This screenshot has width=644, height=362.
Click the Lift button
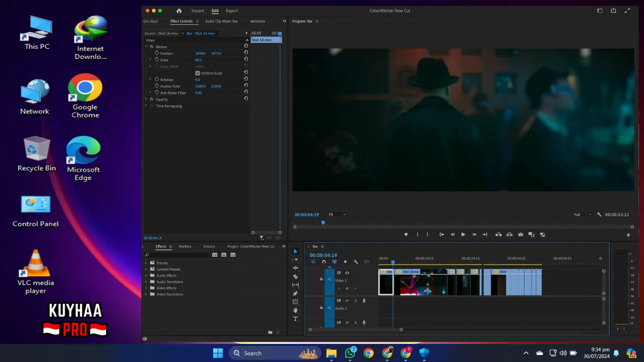498,234
